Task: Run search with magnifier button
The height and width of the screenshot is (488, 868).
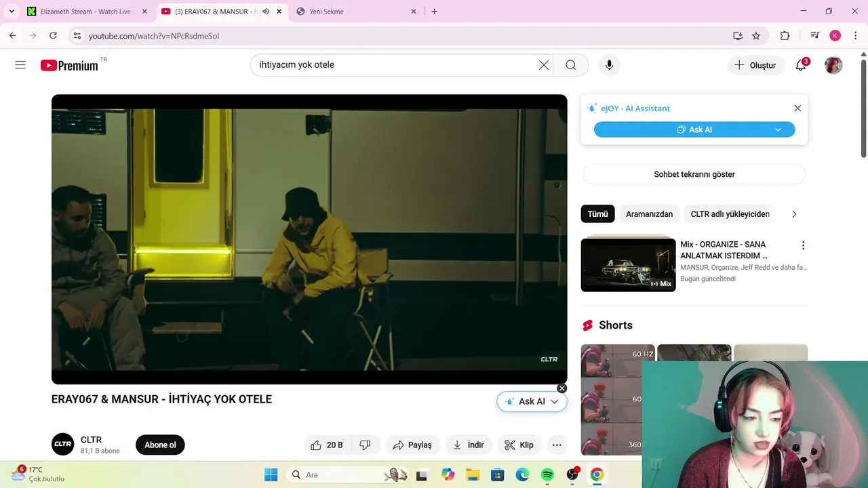Action: coord(571,65)
